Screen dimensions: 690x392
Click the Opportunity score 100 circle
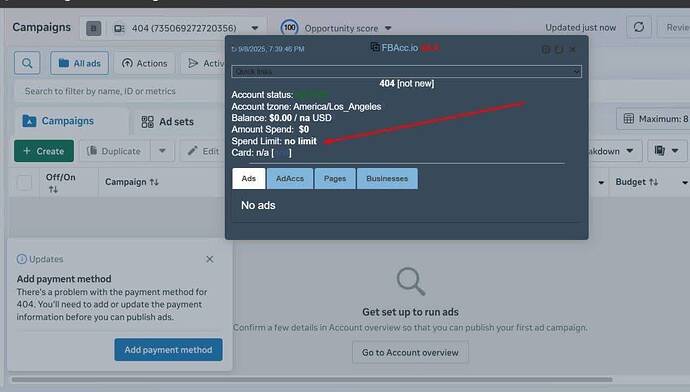[x=290, y=28]
